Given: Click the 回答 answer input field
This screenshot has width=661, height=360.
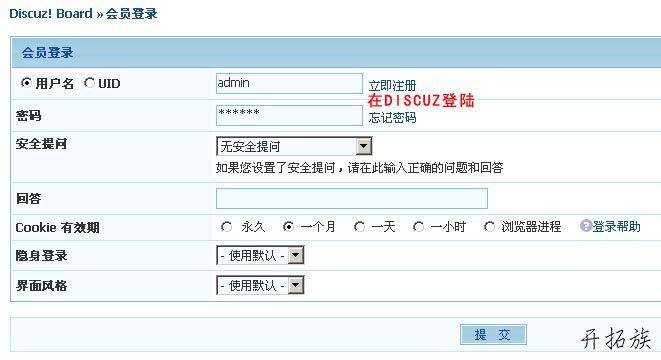Looking at the screenshot, I should (352, 199).
